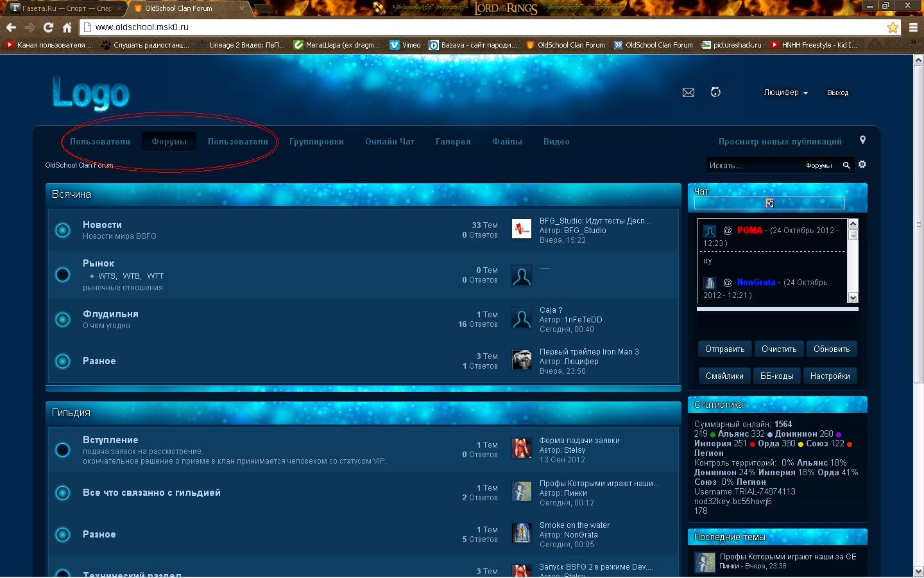This screenshot has height=578, width=924.
Task: Open Люцифер avatar beside Iron Man 3 post
Action: click(522, 360)
